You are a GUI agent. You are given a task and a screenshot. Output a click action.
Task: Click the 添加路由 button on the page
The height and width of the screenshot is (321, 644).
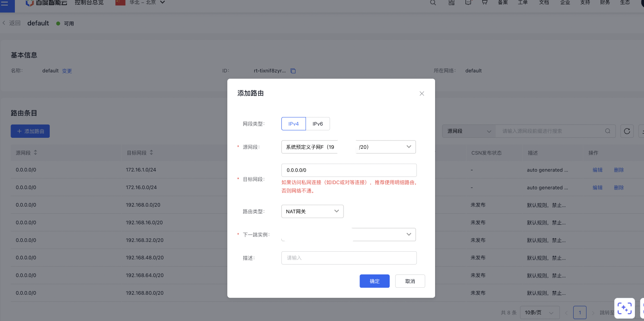pyautogui.click(x=30, y=131)
